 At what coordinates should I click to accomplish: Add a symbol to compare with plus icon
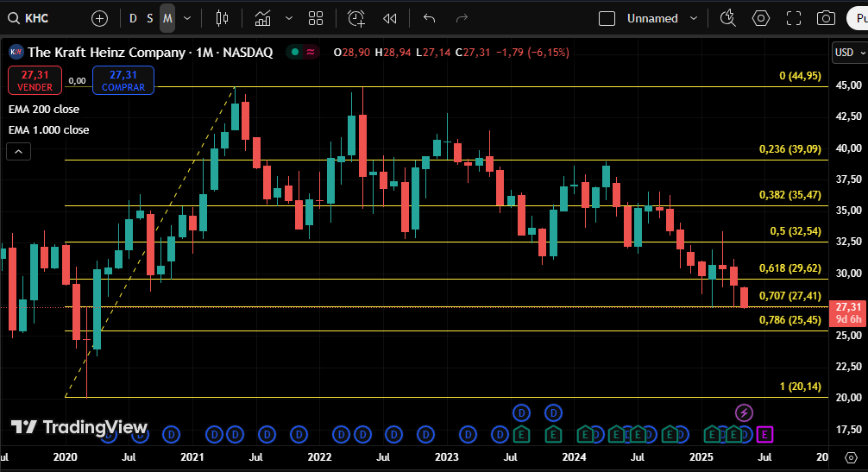coord(99,18)
